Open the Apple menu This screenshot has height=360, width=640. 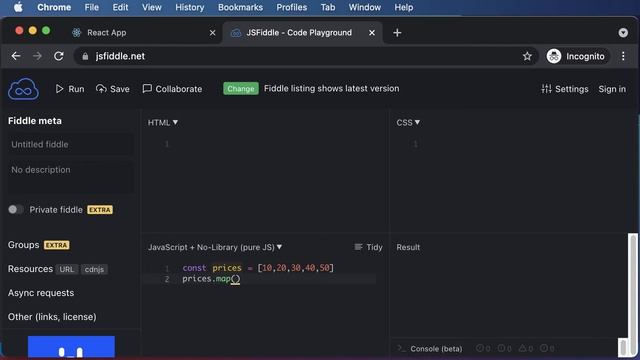(x=18, y=7)
